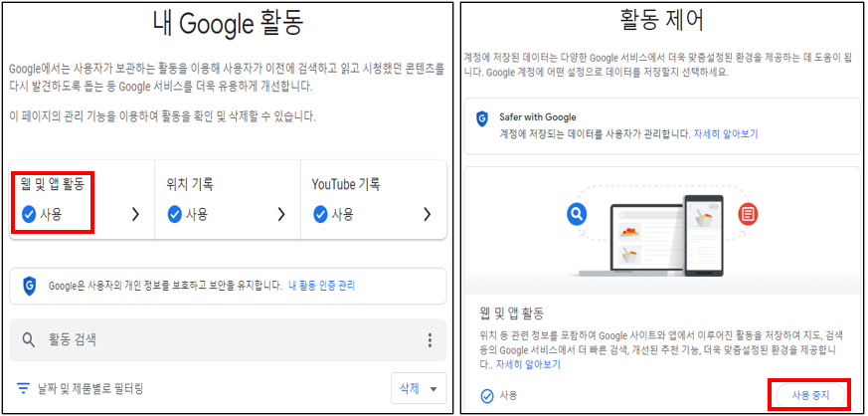Click the Safer with Google title text
This screenshot has width=868, height=416.
click(x=538, y=116)
